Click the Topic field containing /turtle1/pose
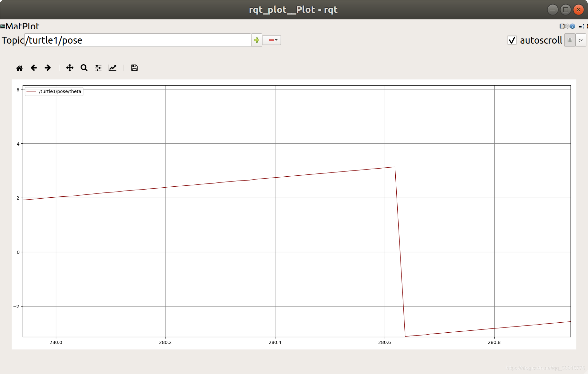Screen dimensions: 588x374 click(x=138, y=40)
